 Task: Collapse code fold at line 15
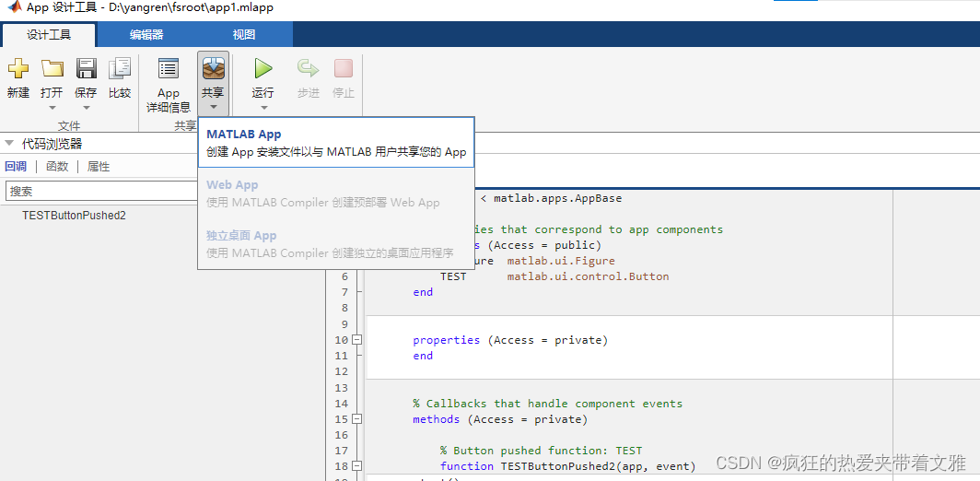pos(357,418)
